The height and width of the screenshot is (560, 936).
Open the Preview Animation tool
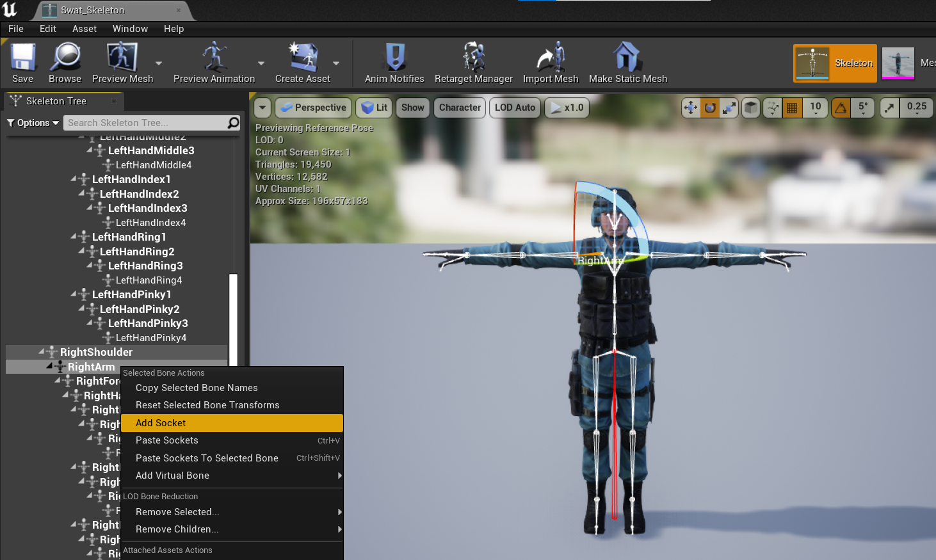[213, 61]
